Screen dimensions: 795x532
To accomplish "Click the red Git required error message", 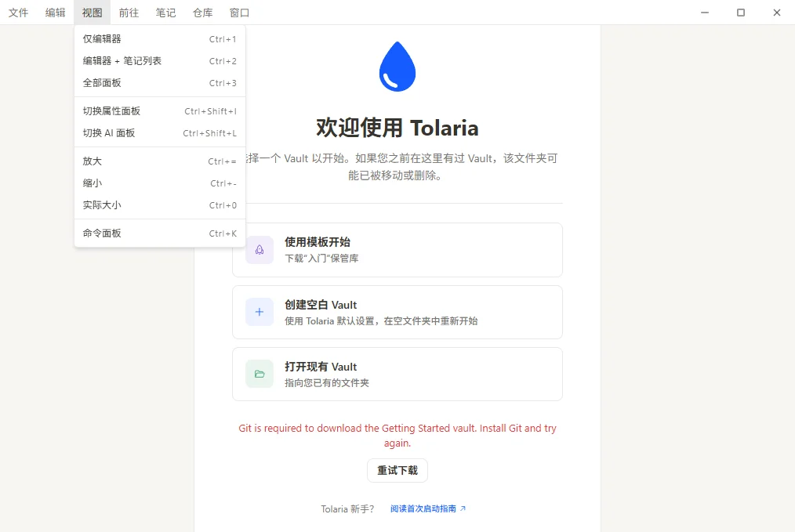I will pyautogui.click(x=397, y=436).
